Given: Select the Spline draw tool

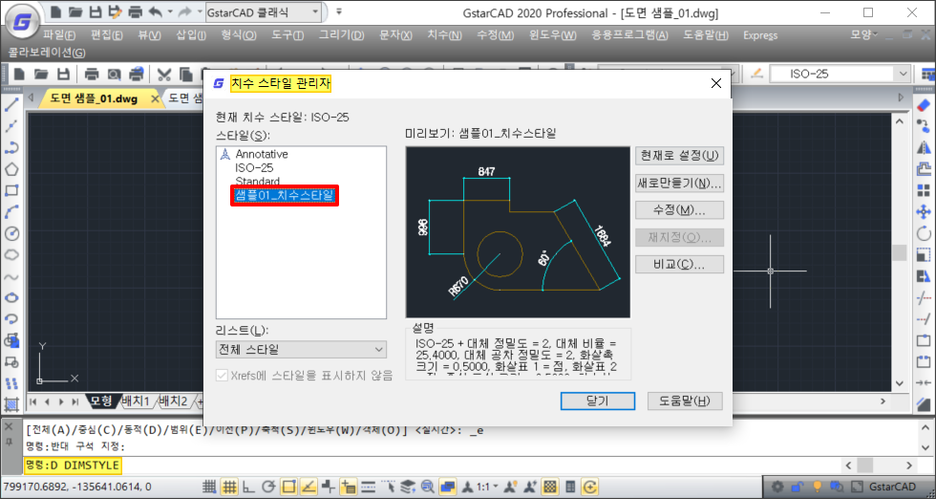Looking at the screenshot, I should tap(11, 276).
